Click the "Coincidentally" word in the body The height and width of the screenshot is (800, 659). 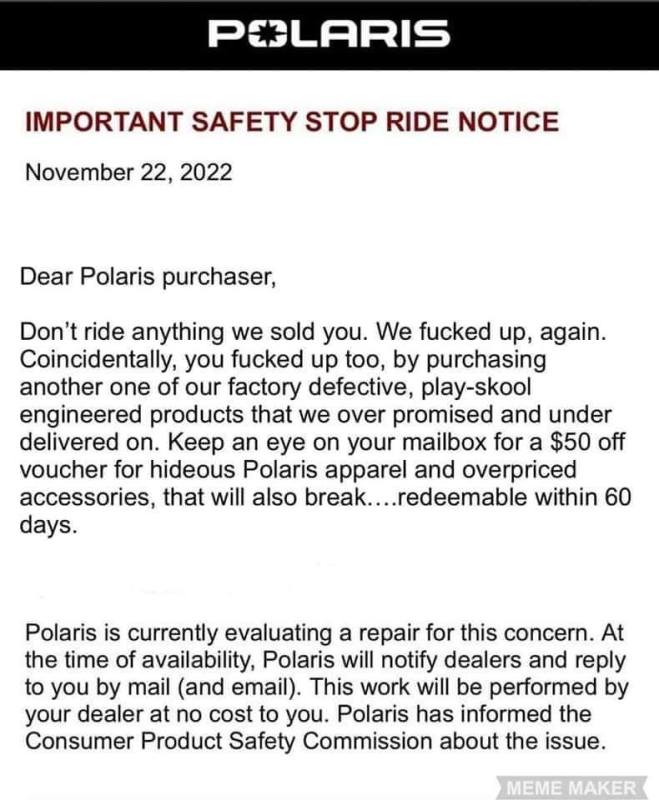tap(99, 360)
